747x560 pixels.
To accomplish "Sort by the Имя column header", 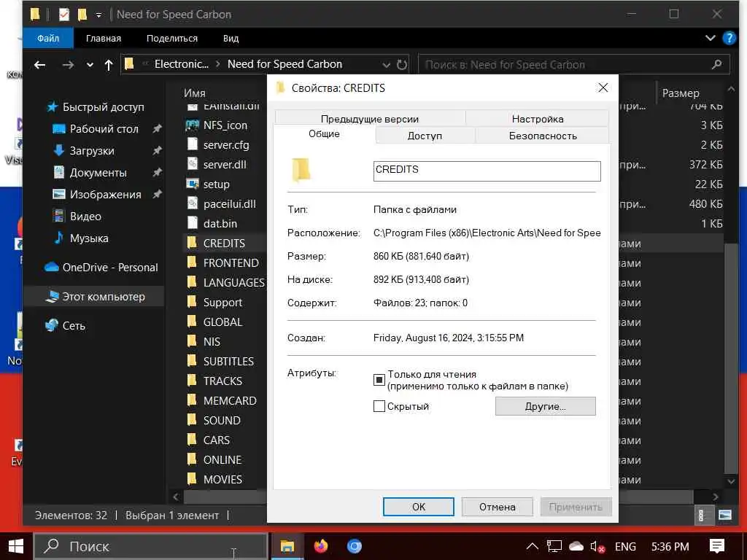I will pyautogui.click(x=195, y=93).
